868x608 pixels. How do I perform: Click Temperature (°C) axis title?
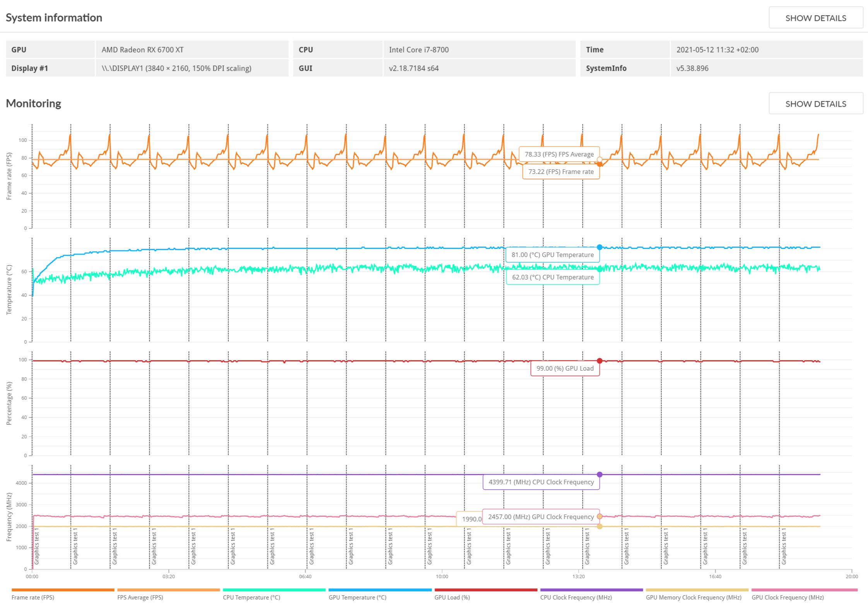pyautogui.click(x=9, y=290)
